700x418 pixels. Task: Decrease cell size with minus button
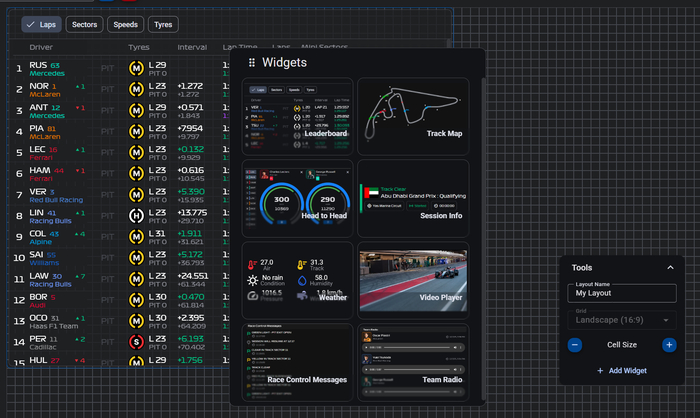pos(575,345)
